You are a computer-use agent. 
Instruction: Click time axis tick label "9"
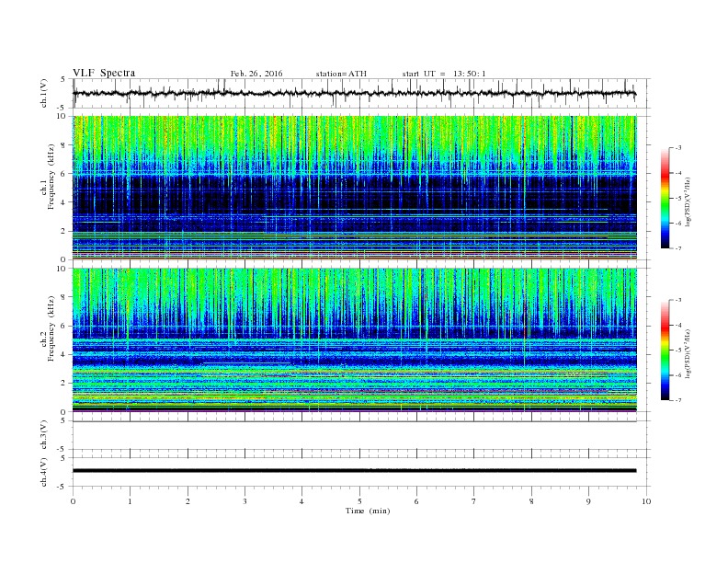pos(588,501)
